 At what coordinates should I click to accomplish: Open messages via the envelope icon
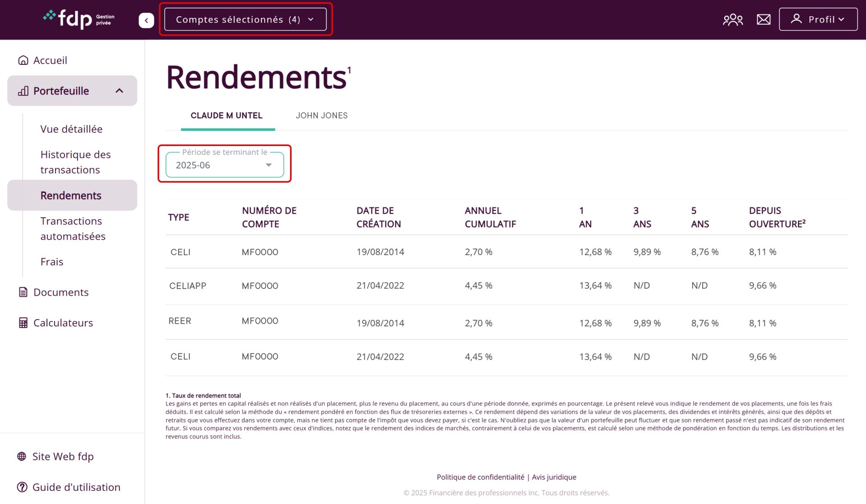(x=763, y=19)
